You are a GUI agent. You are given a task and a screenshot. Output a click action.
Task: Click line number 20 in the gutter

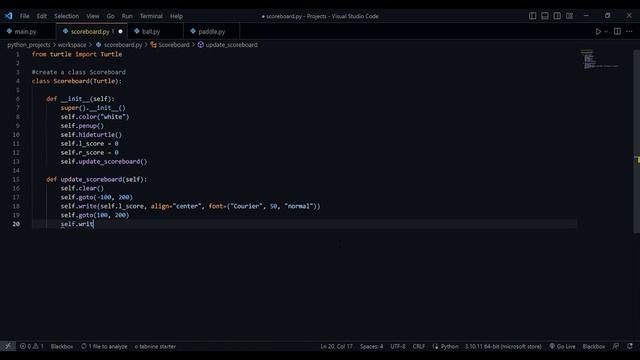click(16, 224)
